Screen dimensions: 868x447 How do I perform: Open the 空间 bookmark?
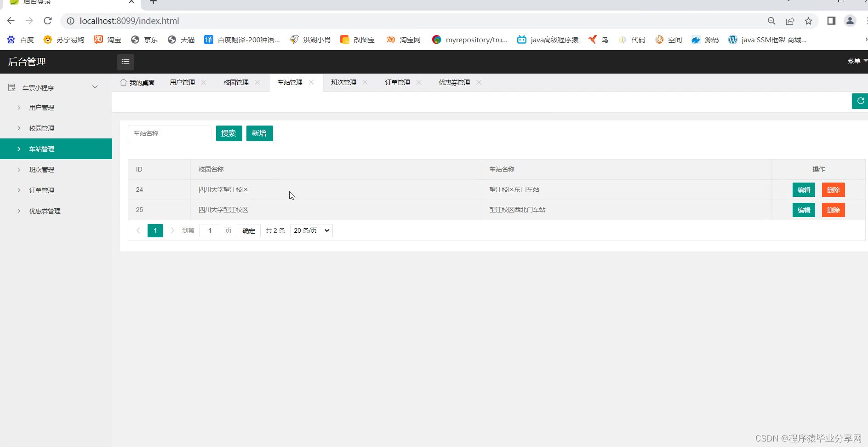[x=668, y=40]
